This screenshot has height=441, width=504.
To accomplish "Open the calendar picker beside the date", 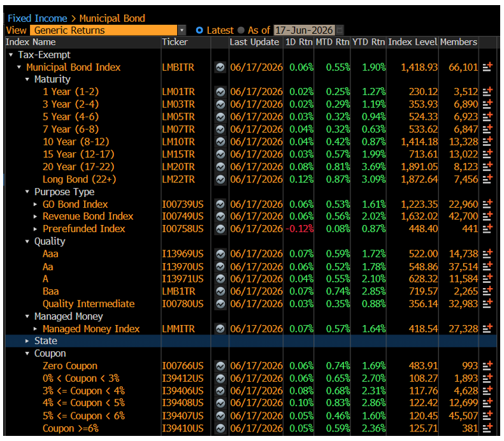I will tap(340, 30).
